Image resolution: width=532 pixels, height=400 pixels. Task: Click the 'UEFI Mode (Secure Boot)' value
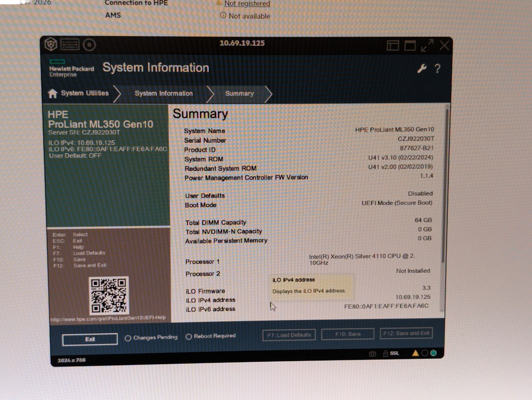tap(397, 203)
